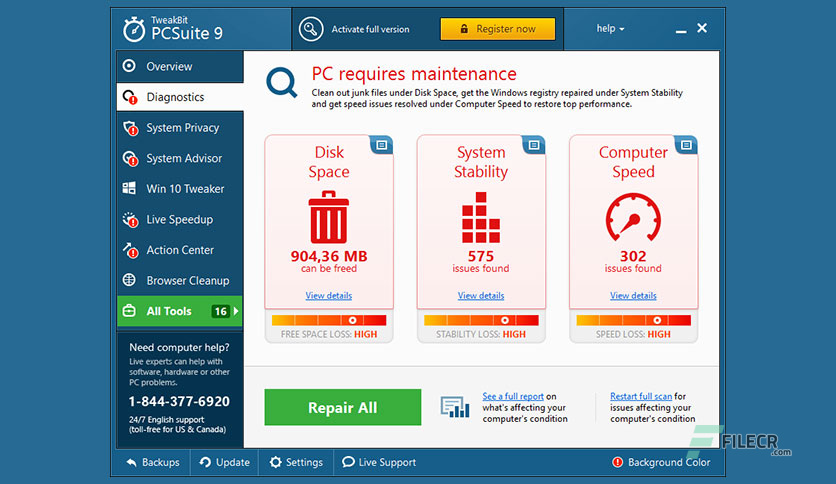Viewport: 836px width, 484px height.
Task: Click the full report chart icon
Action: [x=455, y=407]
